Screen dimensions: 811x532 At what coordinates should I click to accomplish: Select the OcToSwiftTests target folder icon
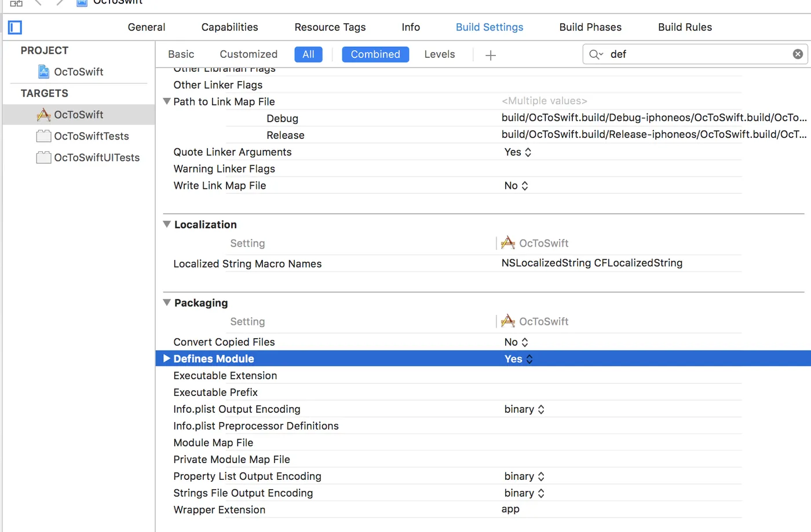43,136
